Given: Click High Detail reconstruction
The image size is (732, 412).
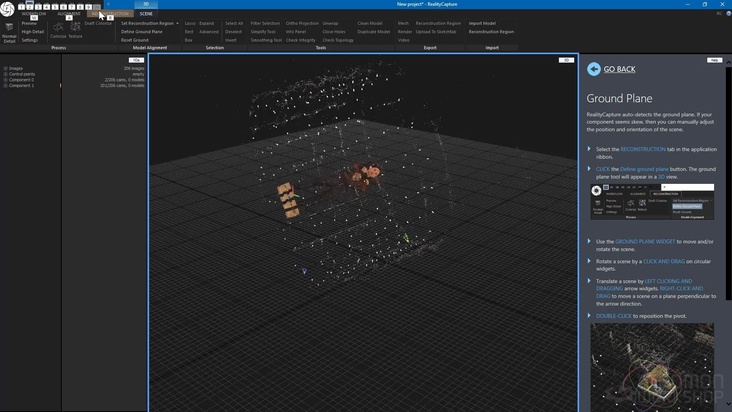Looking at the screenshot, I should click(33, 32).
